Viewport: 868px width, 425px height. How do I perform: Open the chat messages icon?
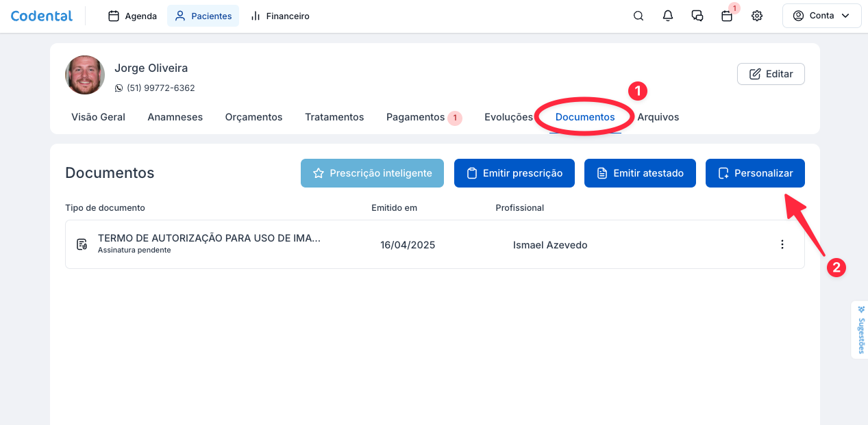697,16
